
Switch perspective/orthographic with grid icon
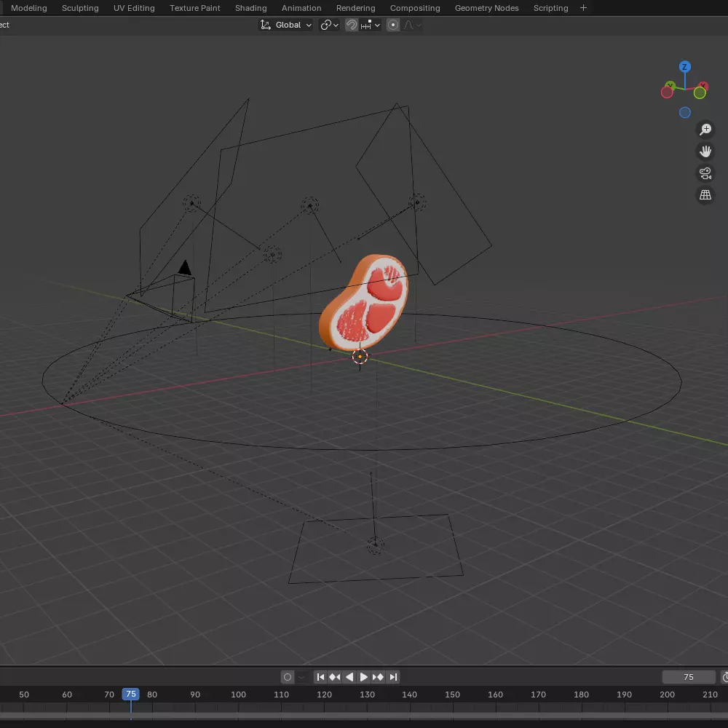[x=705, y=195]
